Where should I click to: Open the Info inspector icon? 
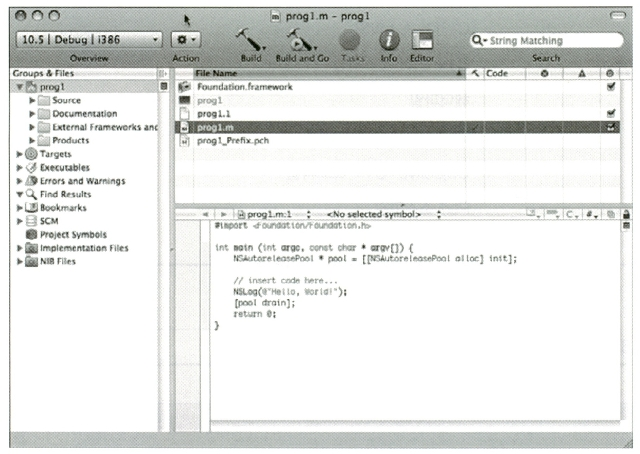pyautogui.click(x=388, y=40)
